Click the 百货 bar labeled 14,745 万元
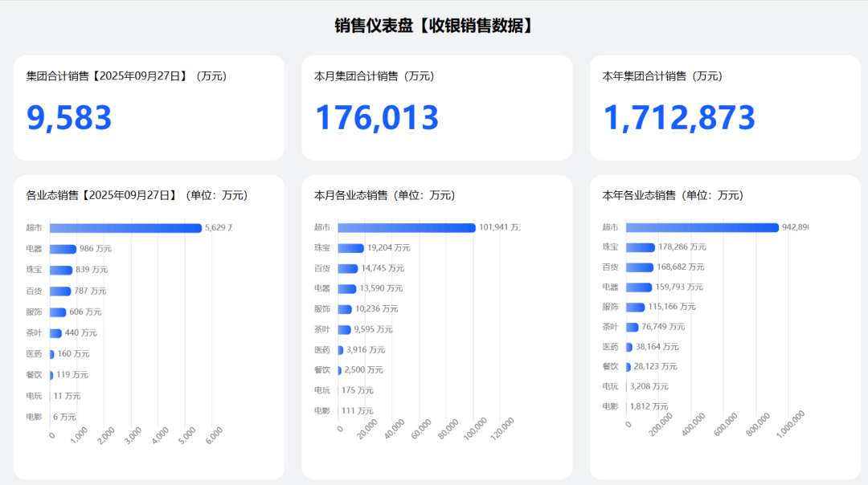This screenshot has height=485, width=868. (348, 268)
